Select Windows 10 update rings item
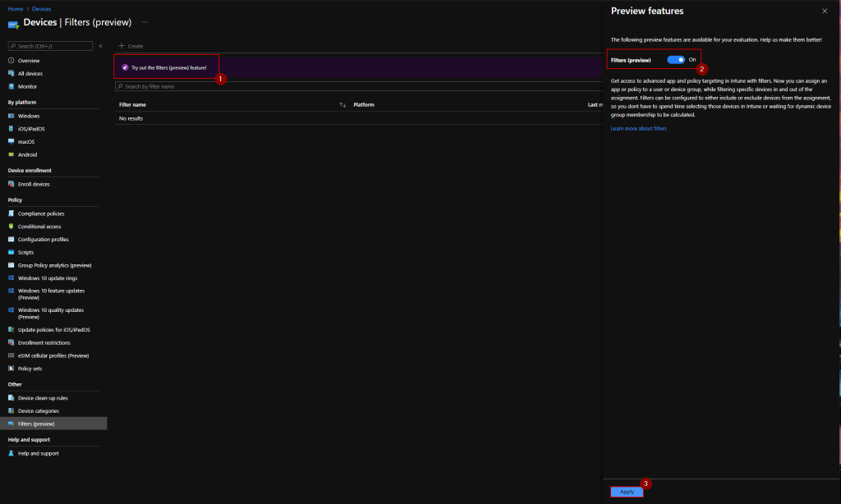The image size is (841, 504). click(47, 278)
